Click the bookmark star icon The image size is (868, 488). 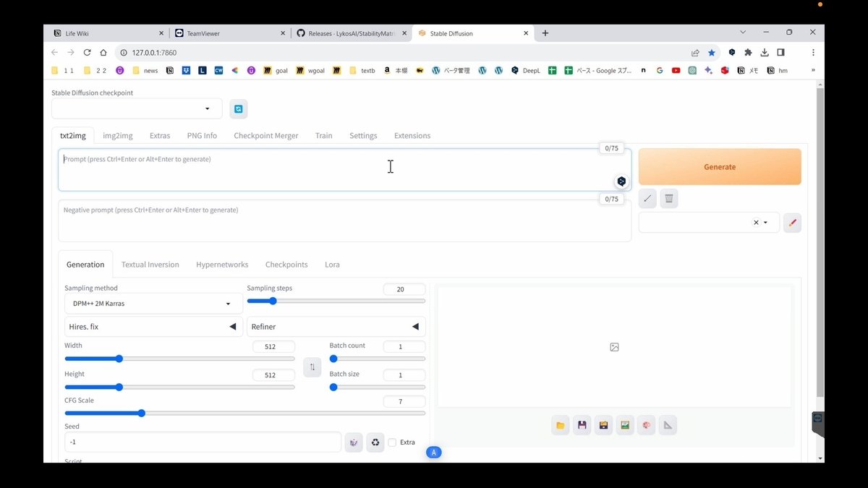[712, 53]
